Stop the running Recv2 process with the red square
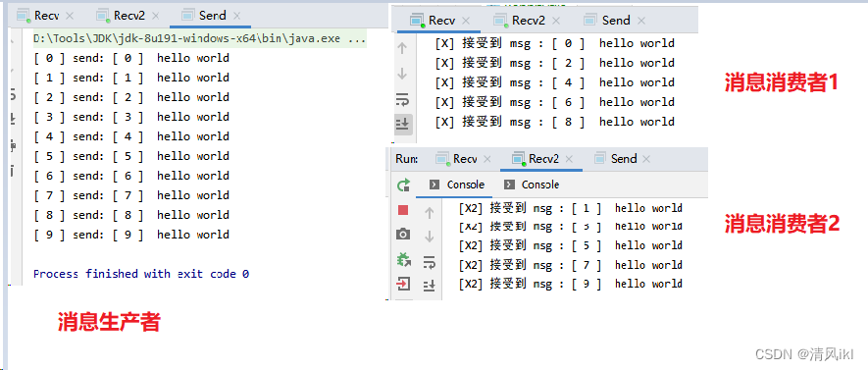Screen dimensions: 868x370 click(403, 210)
